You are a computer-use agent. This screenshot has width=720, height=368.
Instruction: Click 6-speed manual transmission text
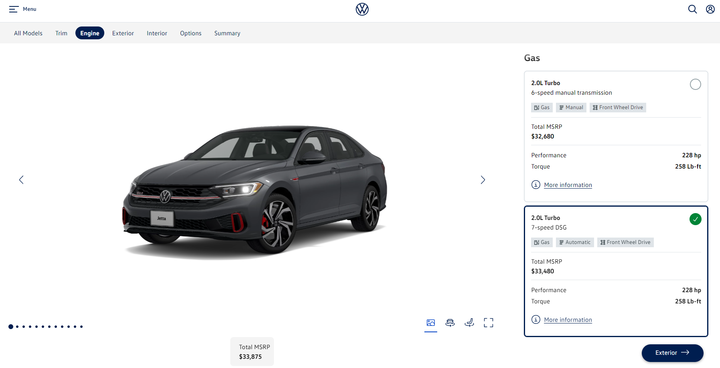tap(572, 93)
